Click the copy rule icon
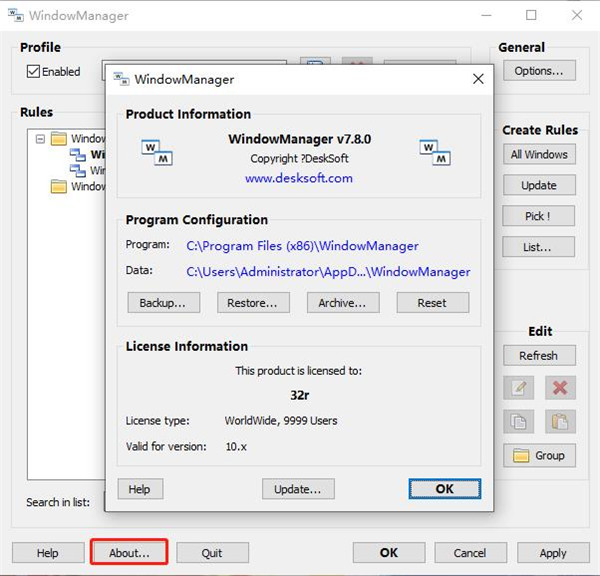 (518, 421)
